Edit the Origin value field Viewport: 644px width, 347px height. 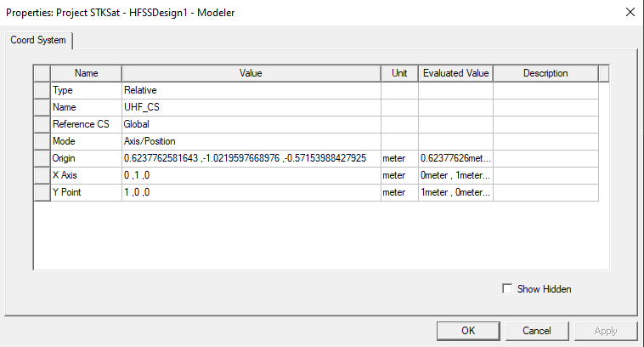pos(251,158)
